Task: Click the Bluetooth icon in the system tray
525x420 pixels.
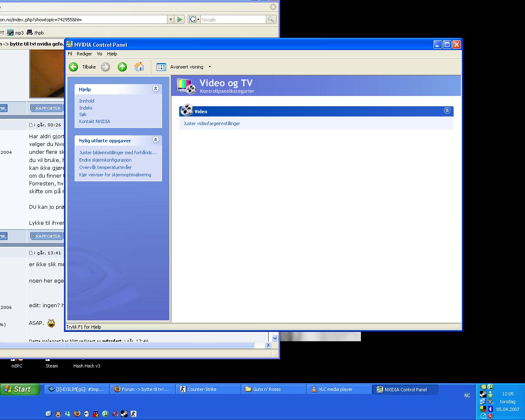Action: tap(490, 409)
